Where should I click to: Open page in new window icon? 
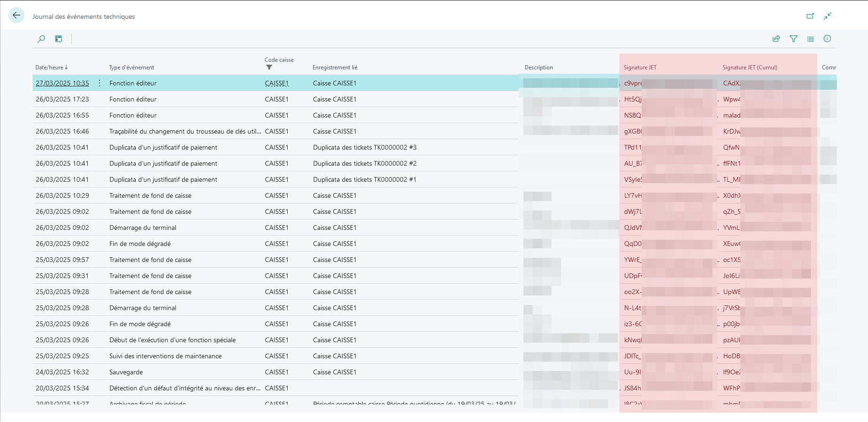(x=810, y=16)
